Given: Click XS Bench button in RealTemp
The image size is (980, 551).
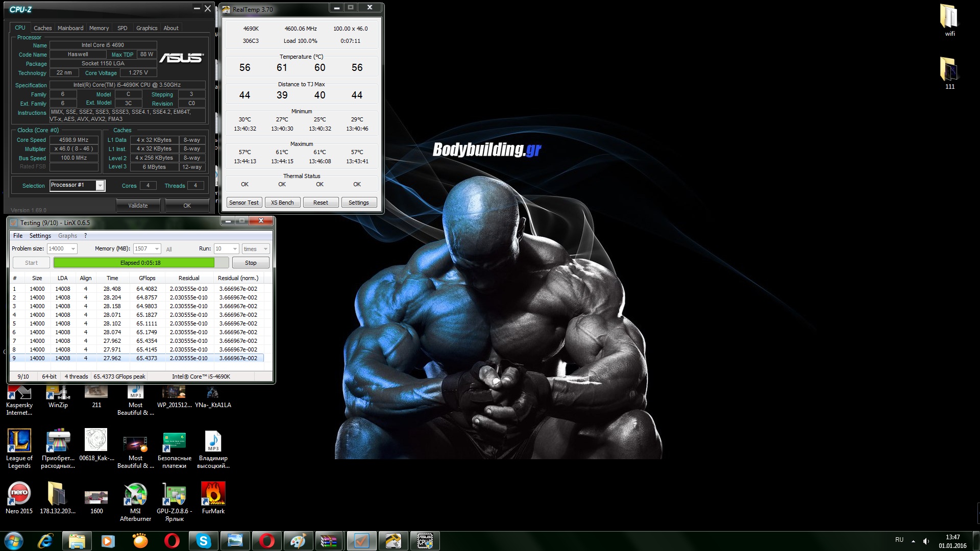Looking at the screenshot, I should point(282,203).
